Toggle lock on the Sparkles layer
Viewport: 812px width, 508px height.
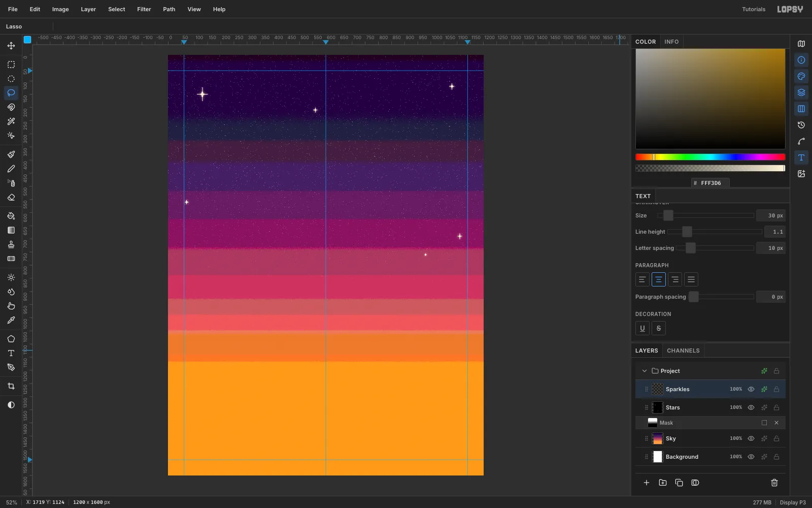[x=776, y=389]
